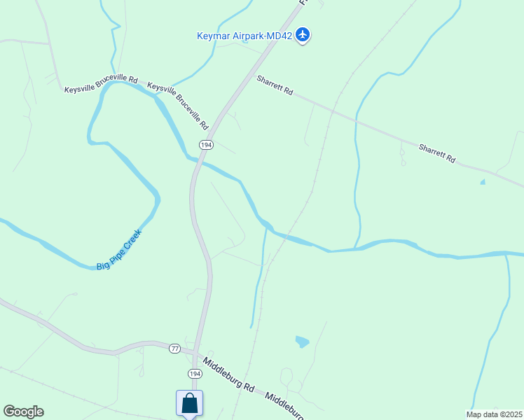The width and height of the screenshot is (524, 420).
Task: Click the Keymar Airpark airplane icon
Action: 303,35
